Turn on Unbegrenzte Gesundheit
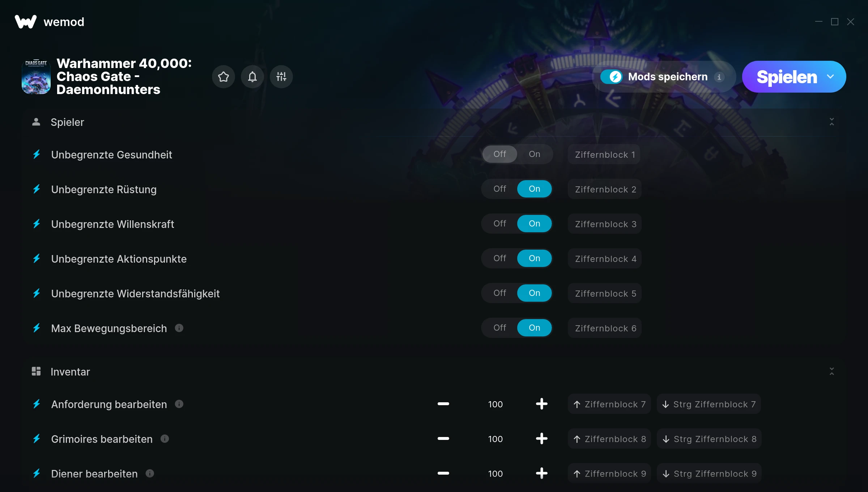Screen dimensions: 868x492 (534, 154)
